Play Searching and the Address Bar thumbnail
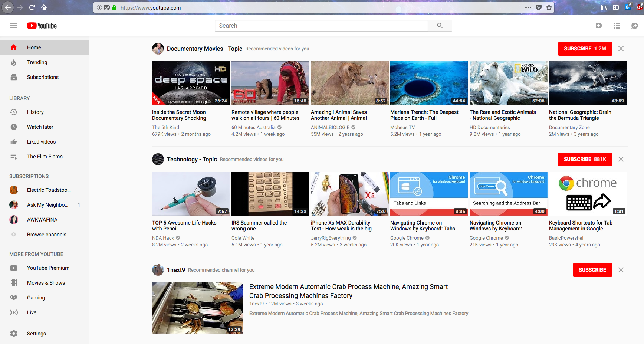The height and width of the screenshot is (344, 644). point(509,194)
